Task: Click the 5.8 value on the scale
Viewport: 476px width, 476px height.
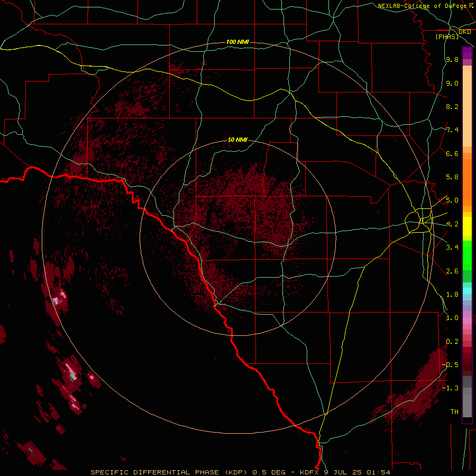Action: click(452, 177)
